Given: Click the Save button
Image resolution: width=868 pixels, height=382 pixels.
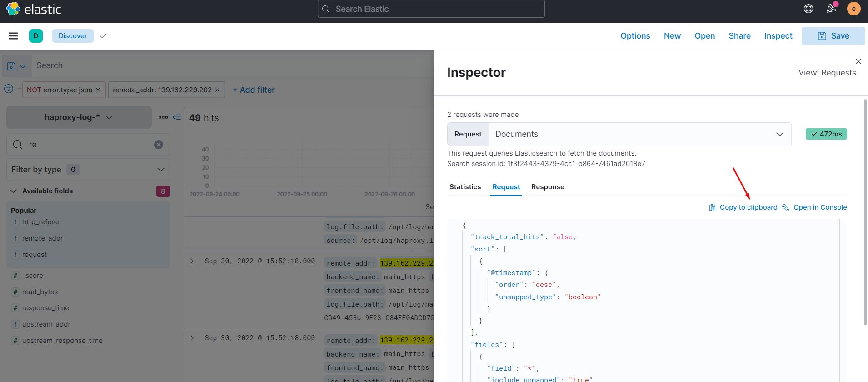Looking at the screenshot, I should tap(833, 36).
